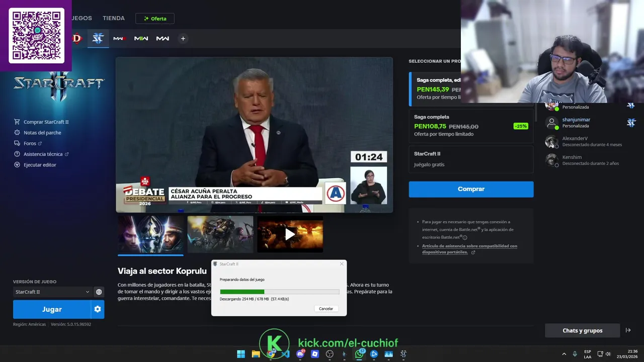Click Kenshim's avatar in friends list

click(552, 160)
